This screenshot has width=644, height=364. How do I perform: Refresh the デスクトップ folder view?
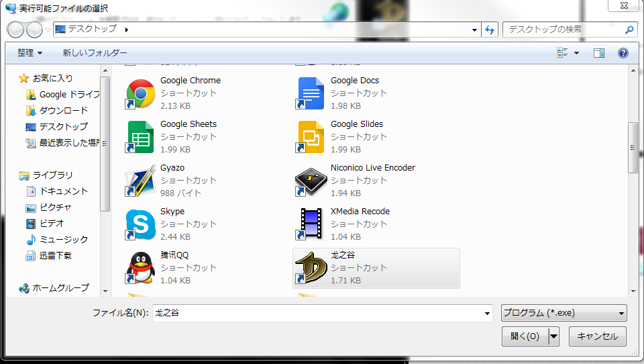[x=490, y=30]
